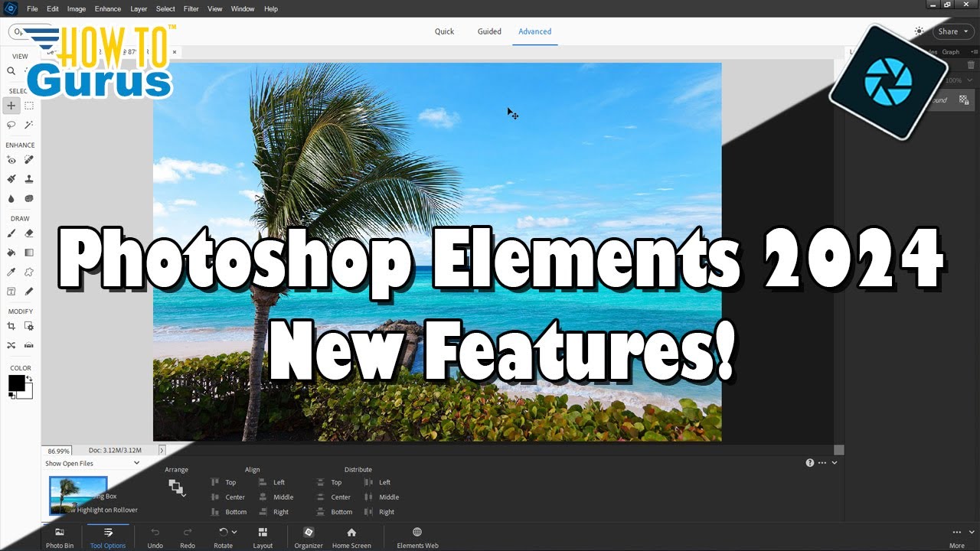
Task: Click Align Middle button
Action: (x=276, y=497)
